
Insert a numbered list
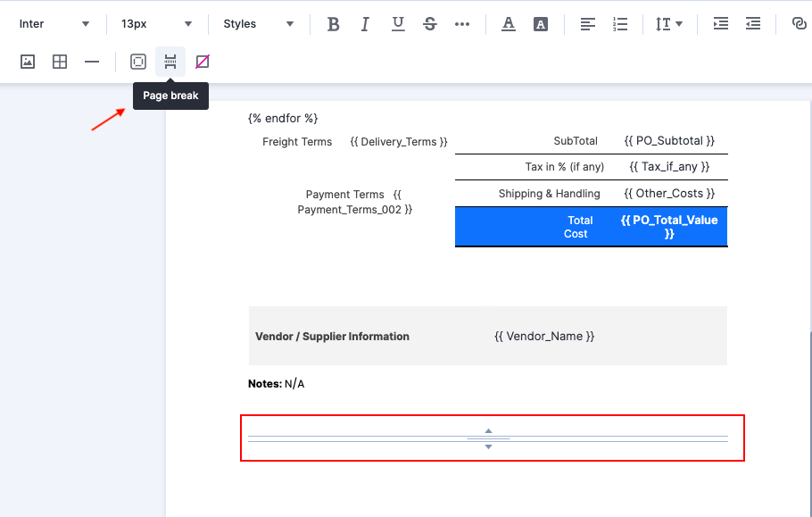620,24
